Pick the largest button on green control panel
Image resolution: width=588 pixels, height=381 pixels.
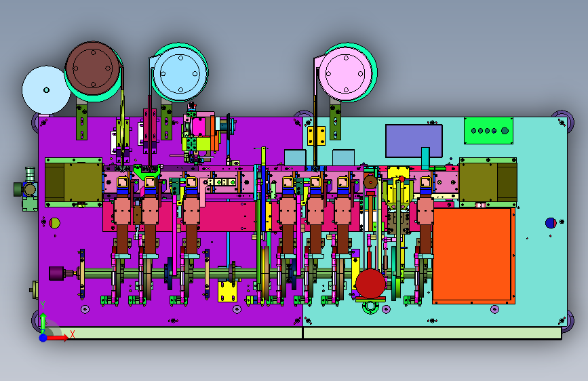pyautogui.click(x=505, y=131)
